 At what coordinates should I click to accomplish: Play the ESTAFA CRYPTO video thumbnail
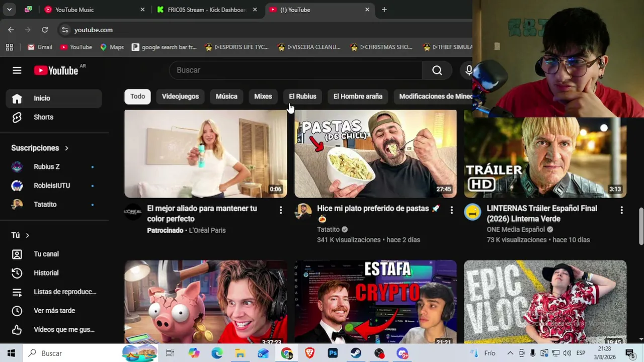[375, 302]
